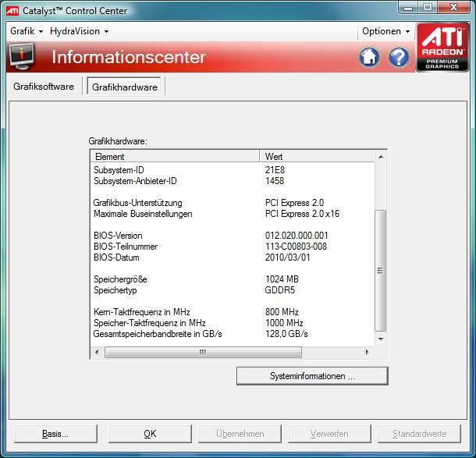Screen dimensions: 476x458
Task: Click the value 800 MHz
Action: coord(282,312)
